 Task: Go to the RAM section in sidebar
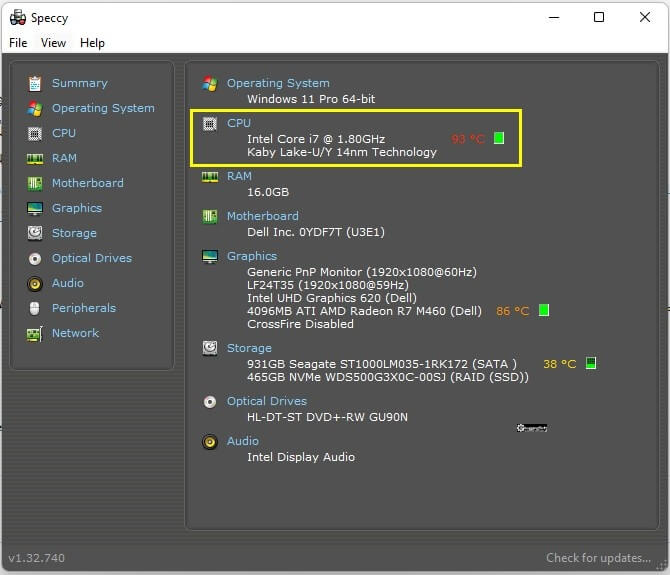click(x=64, y=158)
